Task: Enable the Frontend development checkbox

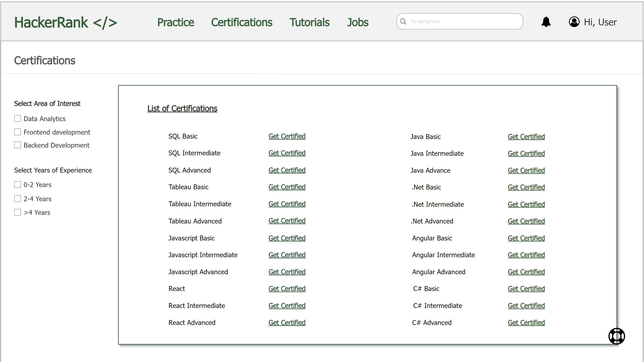Action: [x=17, y=132]
